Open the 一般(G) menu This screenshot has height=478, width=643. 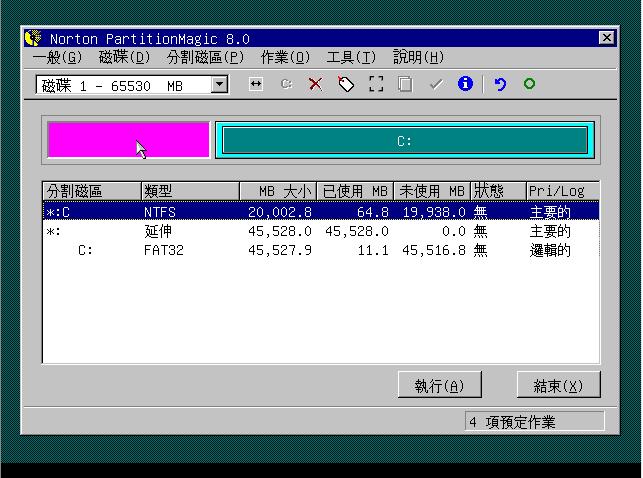tap(57, 57)
